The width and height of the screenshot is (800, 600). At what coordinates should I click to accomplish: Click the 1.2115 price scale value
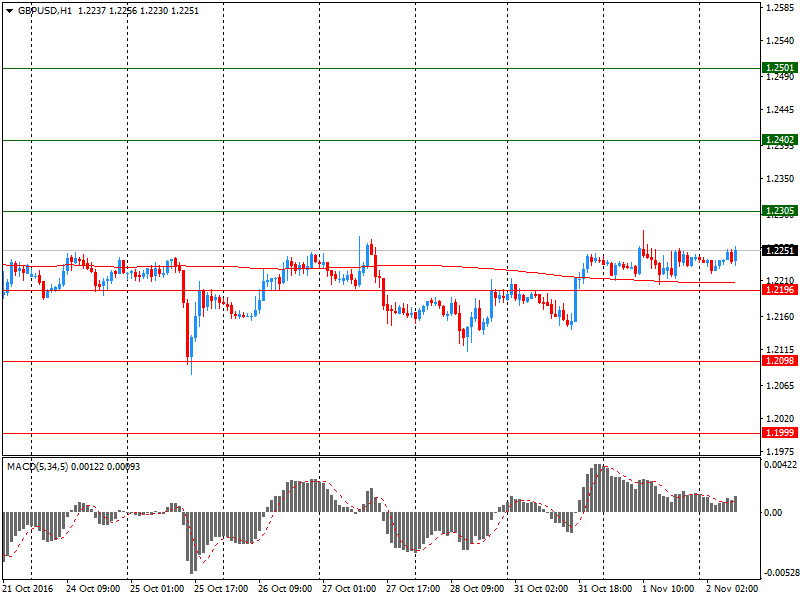(780, 350)
